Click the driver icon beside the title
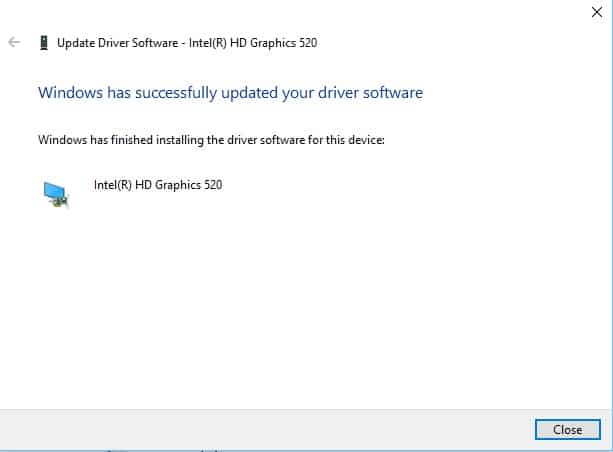 coord(44,43)
